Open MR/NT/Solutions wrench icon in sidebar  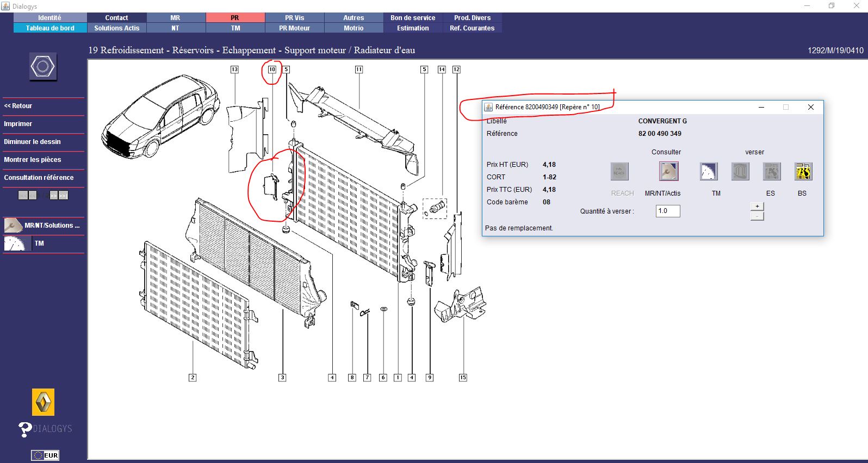tap(13, 225)
